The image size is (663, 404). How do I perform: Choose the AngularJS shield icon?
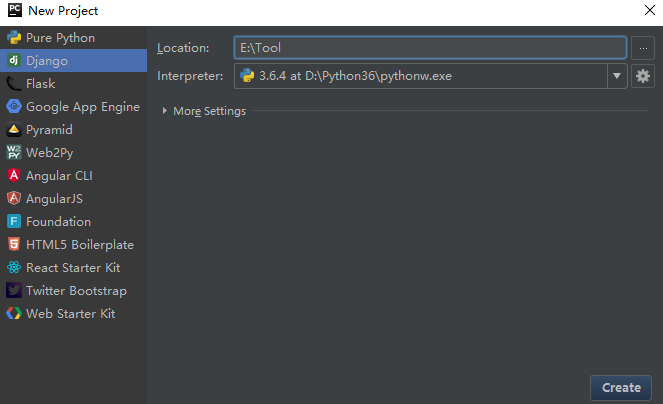coord(14,199)
